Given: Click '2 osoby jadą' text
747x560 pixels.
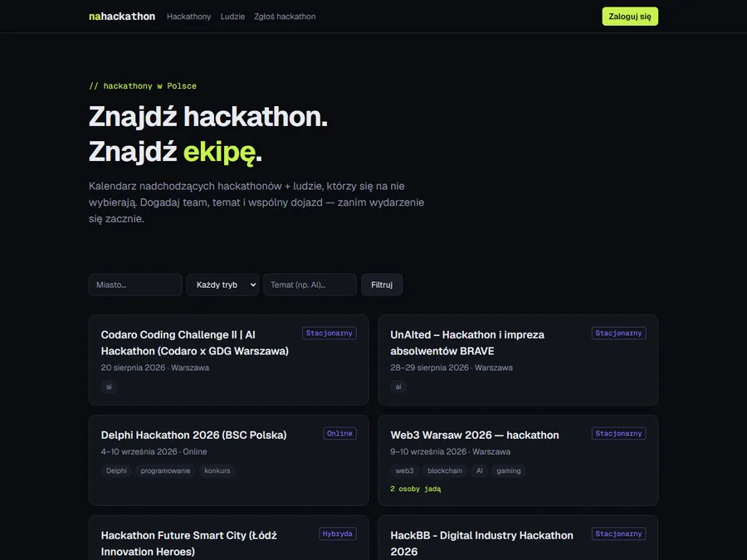Looking at the screenshot, I should click(x=416, y=489).
